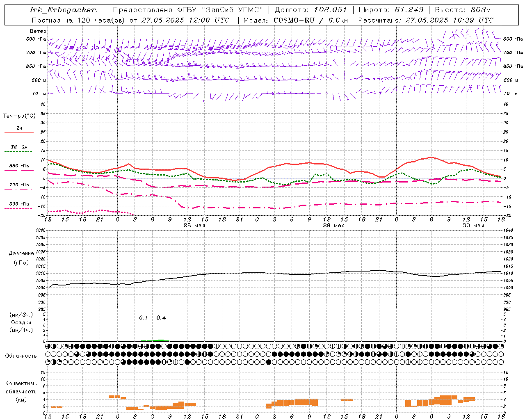This screenshot has height=420, width=525.
Task: Click the provider text "ФГБУ ЗапСиб УГМС"
Action: tap(219, 10)
